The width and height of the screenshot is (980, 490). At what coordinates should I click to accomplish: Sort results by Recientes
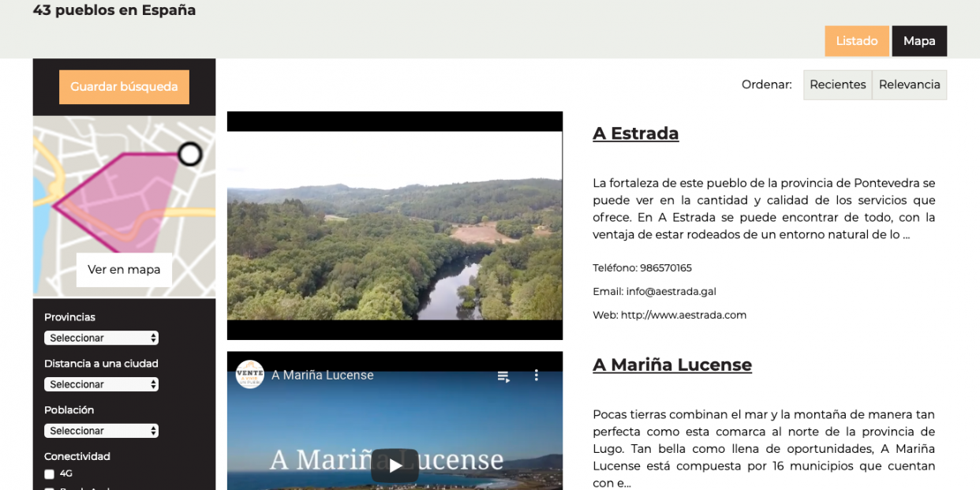click(837, 84)
